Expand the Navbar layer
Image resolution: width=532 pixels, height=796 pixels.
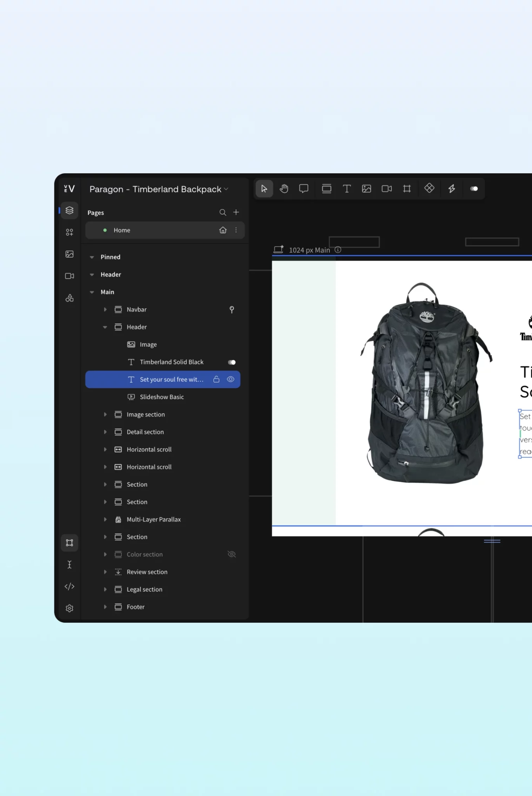tap(105, 309)
